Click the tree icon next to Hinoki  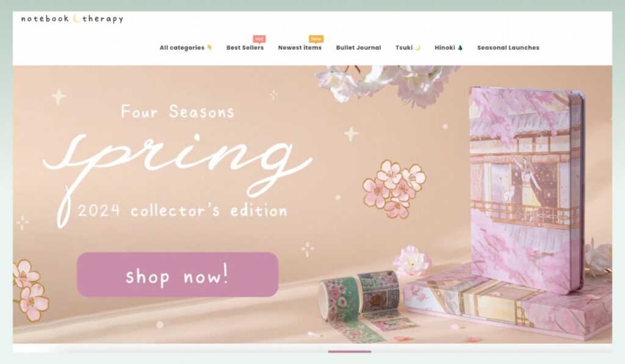point(460,48)
